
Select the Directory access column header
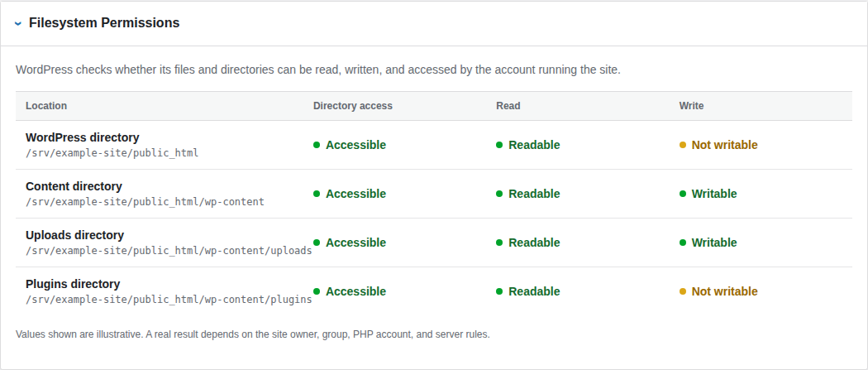tap(353, 106)
